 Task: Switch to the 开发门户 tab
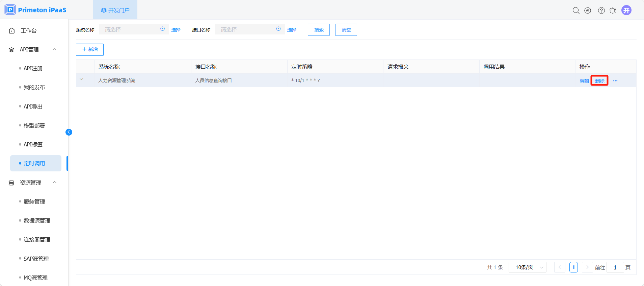[115, 10]
